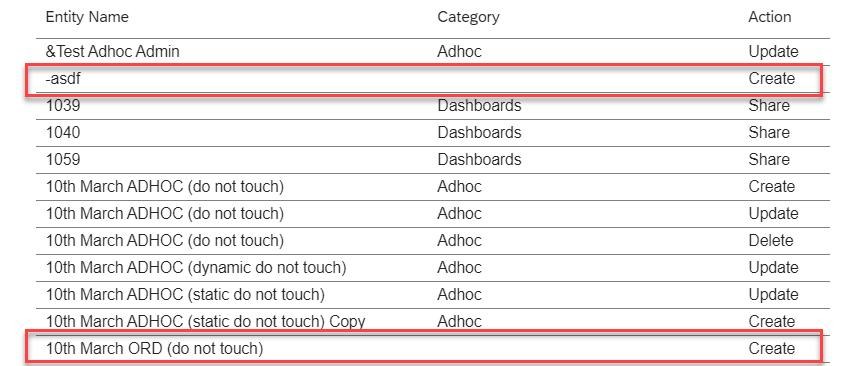The image size is (852, 366).
Task: Select the 1040 entity name
Action: coord(62,132)
